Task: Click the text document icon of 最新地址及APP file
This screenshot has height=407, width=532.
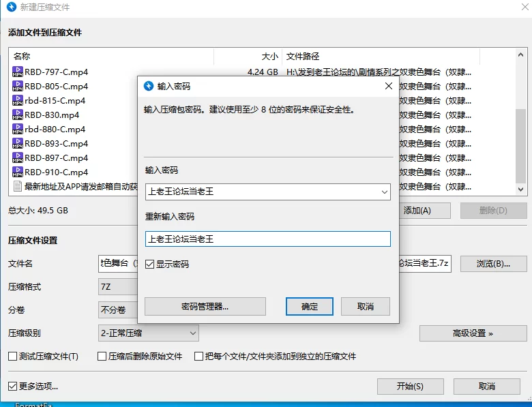Action: (x=18, y=186)
